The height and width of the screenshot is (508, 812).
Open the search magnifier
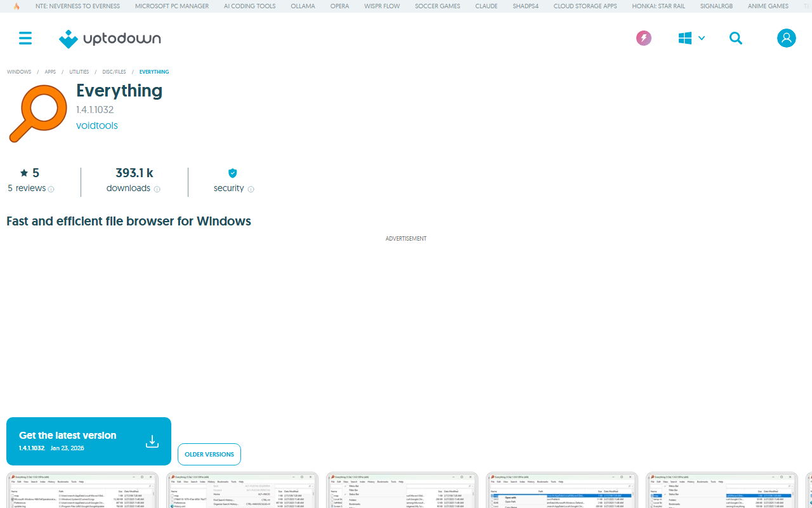click(736, 38)
